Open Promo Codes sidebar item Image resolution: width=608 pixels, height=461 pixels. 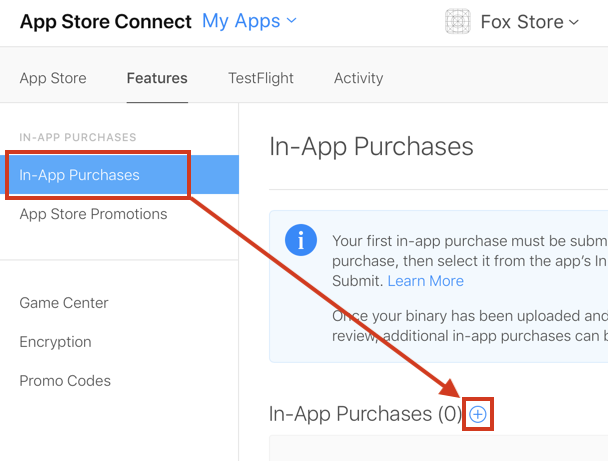[65, 381]
